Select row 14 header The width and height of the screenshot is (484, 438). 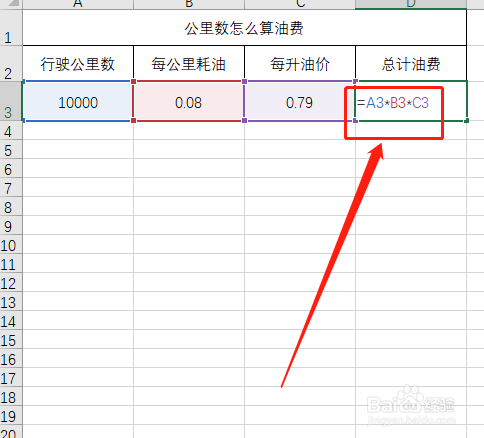[x=11, y=320]
